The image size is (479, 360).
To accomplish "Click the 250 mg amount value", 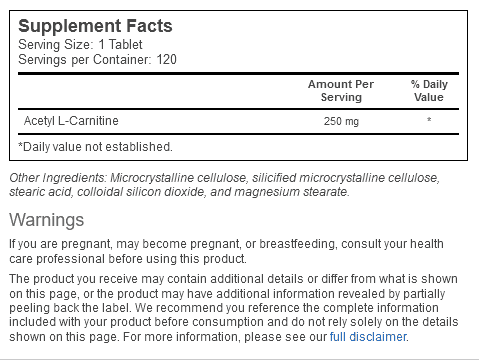I will pyautogui.click(x=341, y=121).
